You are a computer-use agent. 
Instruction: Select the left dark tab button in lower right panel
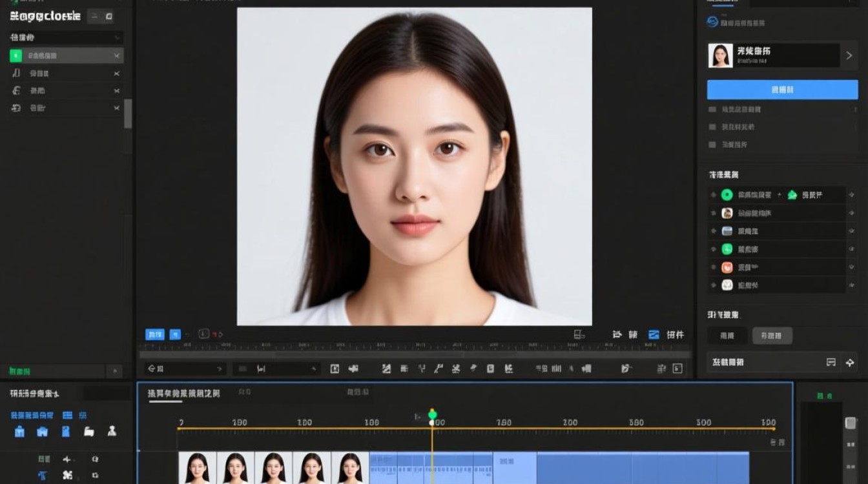coord(727,336)
